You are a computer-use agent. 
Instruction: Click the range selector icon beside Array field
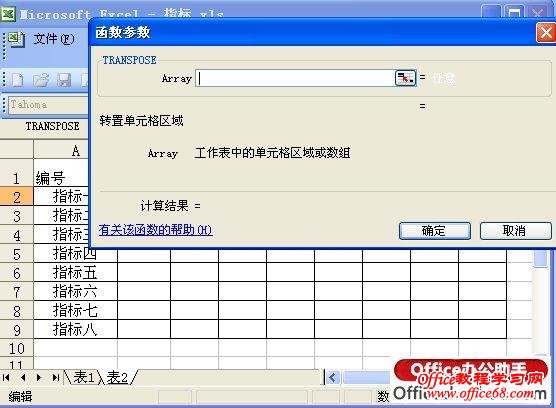(x=405, y=78)
